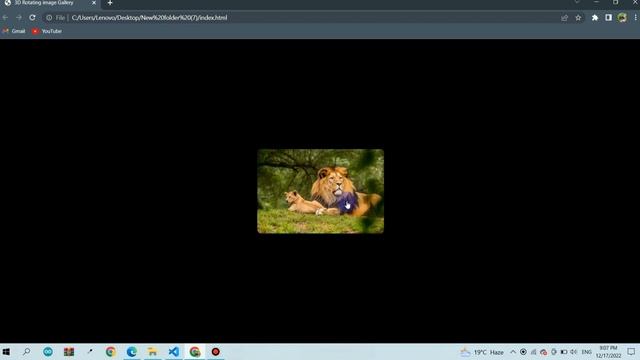This screenshot has width=640, height=360.
Task: Open the Gmail bookmark
Action: click(x=14, y=31)
